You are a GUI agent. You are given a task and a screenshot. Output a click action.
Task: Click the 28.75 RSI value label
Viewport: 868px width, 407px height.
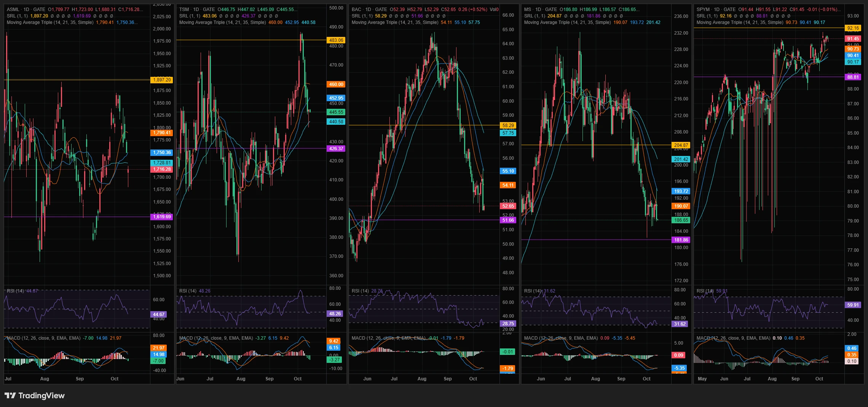(x=508, y=324)
